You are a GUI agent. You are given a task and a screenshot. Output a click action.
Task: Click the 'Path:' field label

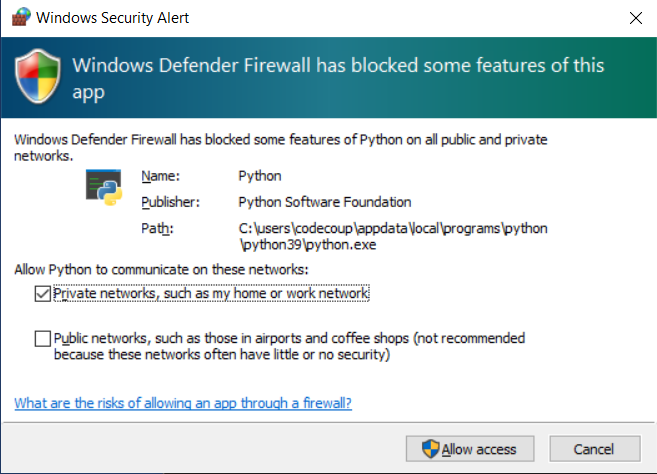[x=157, y=228]
